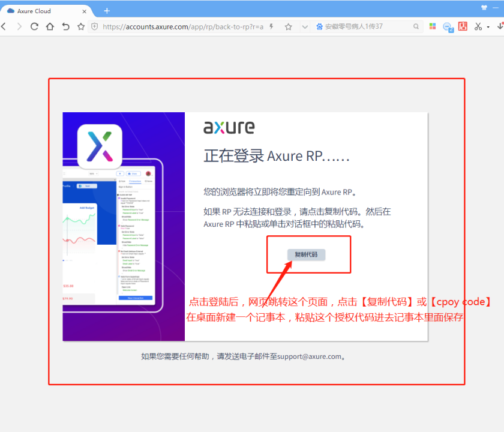Click the Axure RP X app icon image
The width and height of the screenshot is (504, 432).
[x=100, y=146]
